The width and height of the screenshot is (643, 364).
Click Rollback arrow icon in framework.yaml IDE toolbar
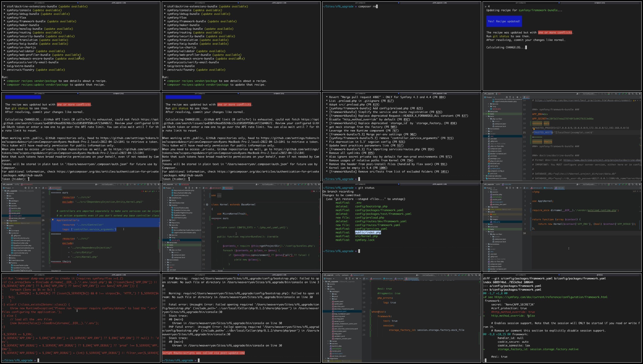(472, 275)
